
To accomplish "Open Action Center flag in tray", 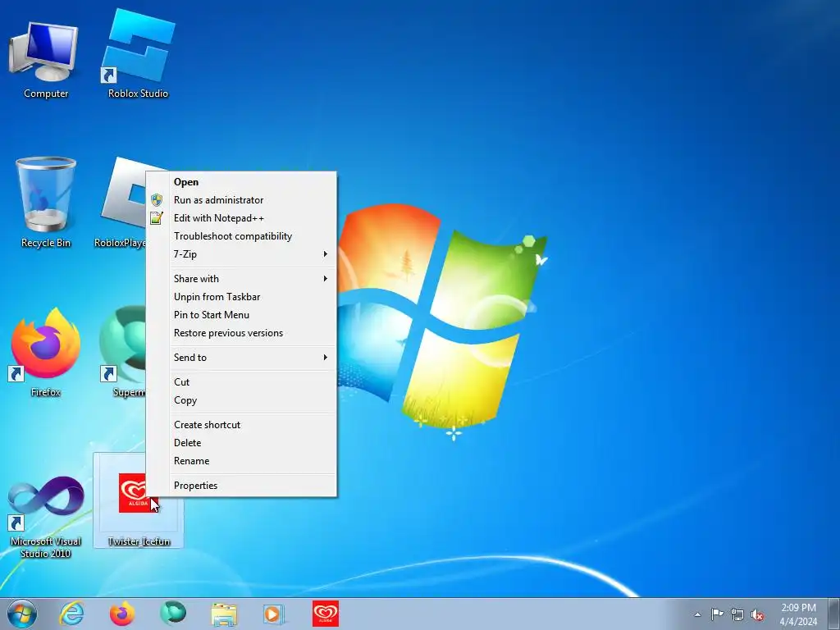I will [717, 614].
